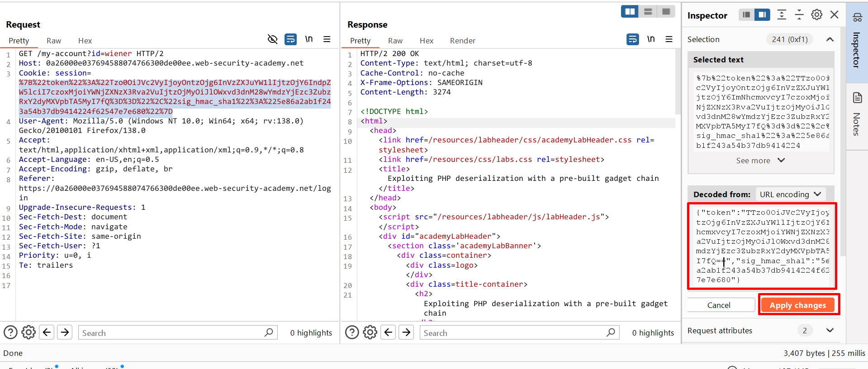Toggle hide non-printable characters eye icon in Request
This screenshot has height=369, width=868.
point(272,39)
